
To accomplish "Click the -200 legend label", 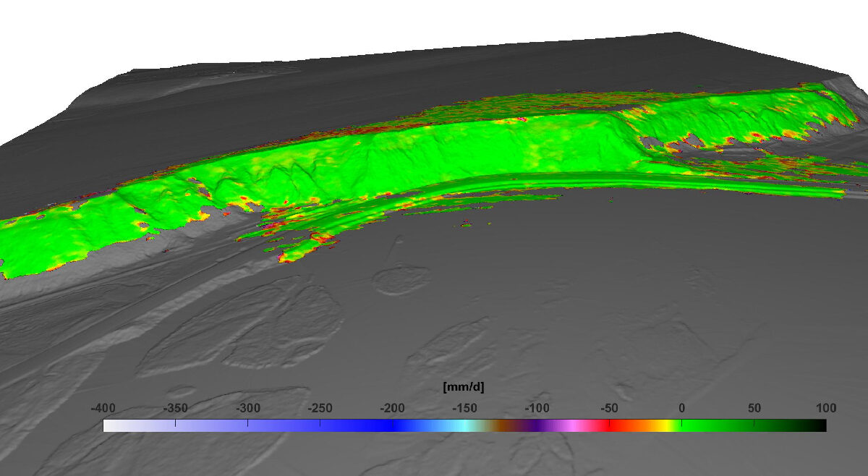I will [x=392, y=408].
